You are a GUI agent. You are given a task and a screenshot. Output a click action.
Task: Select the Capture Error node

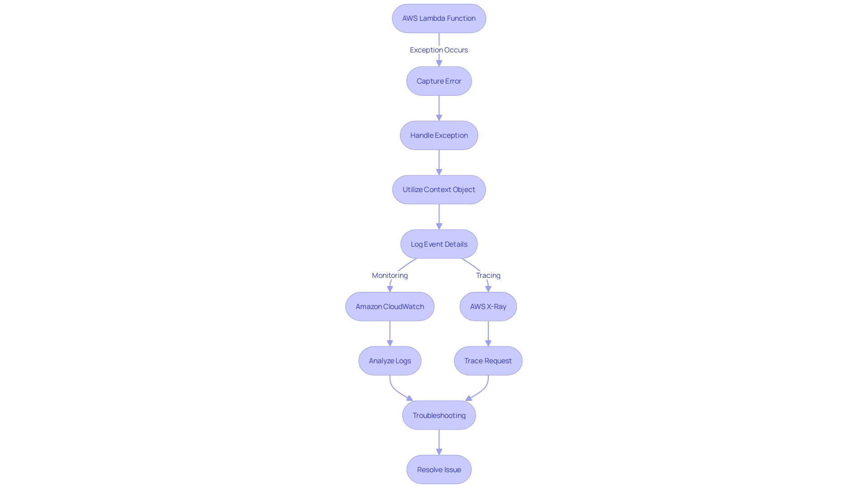coord(438,80)
